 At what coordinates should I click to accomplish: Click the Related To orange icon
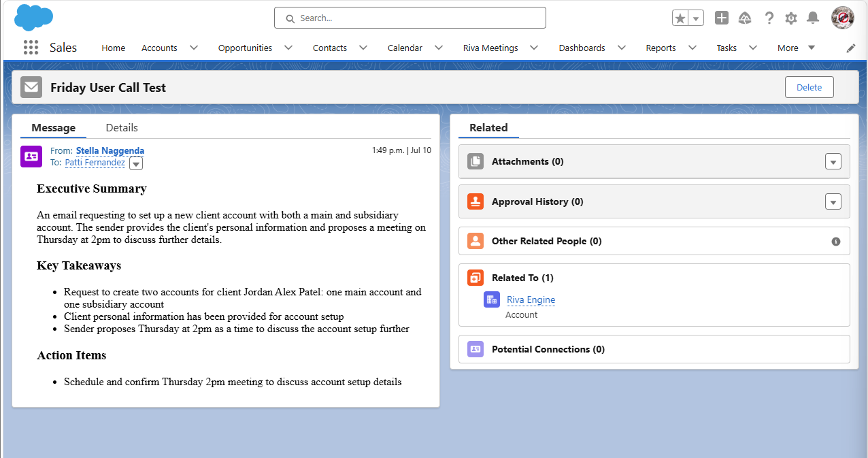[475, 278]
